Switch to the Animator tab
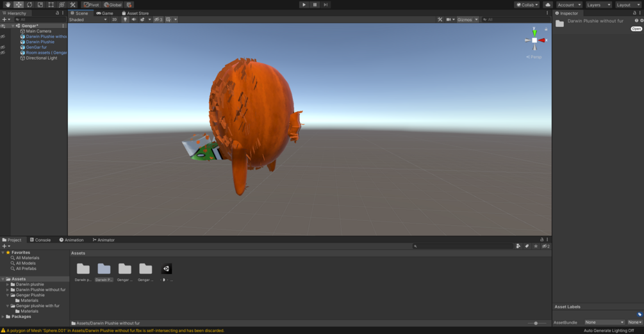644x334 pixels. (x=104, y=240)
